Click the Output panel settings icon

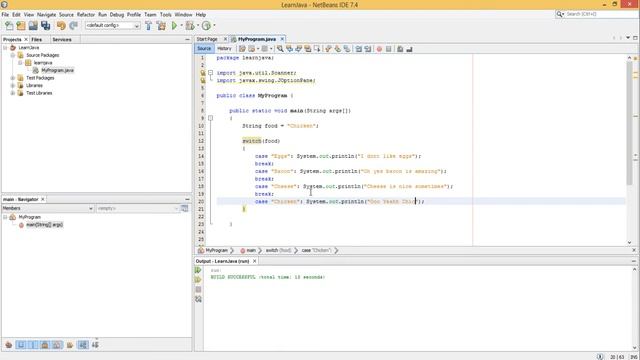point(198,299)
